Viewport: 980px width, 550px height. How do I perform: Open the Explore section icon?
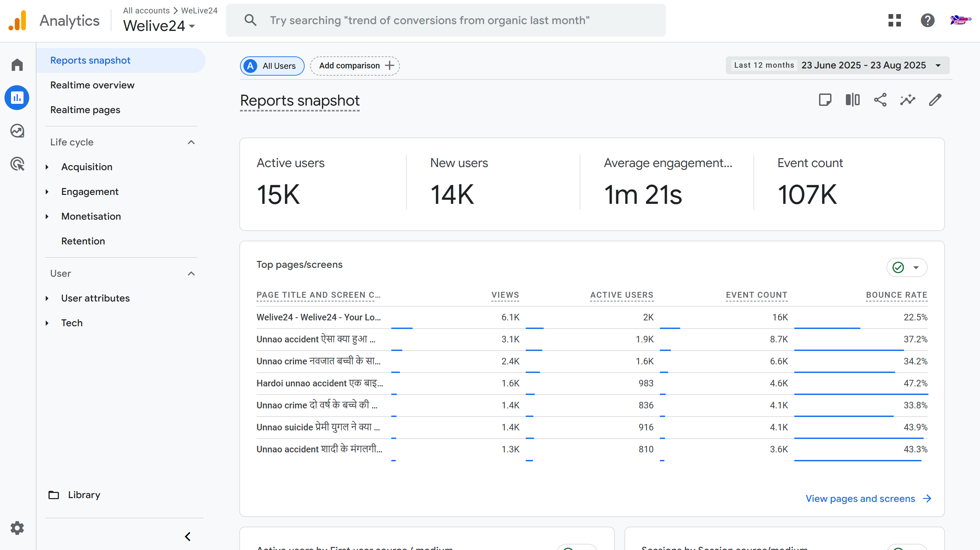pos(17,131)
